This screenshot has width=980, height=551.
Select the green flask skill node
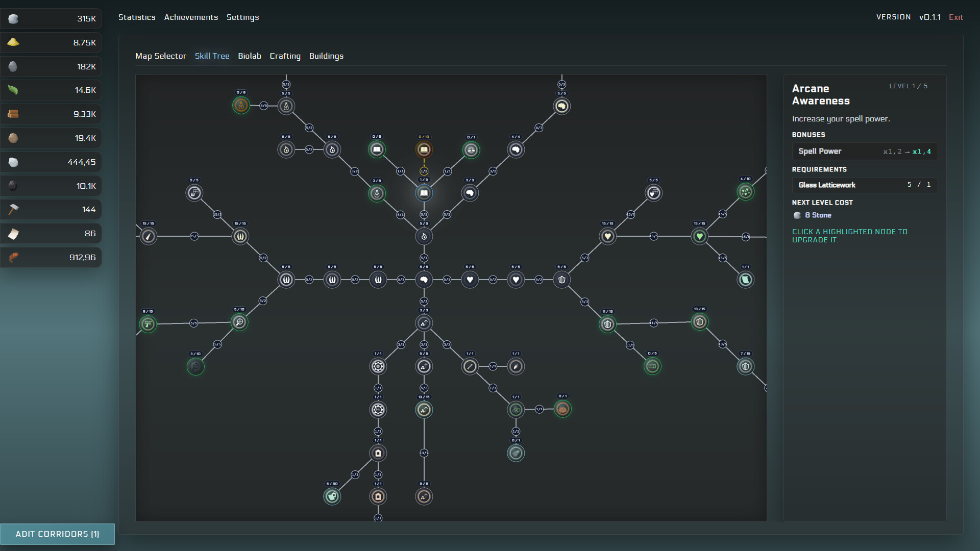pos(378,193)
